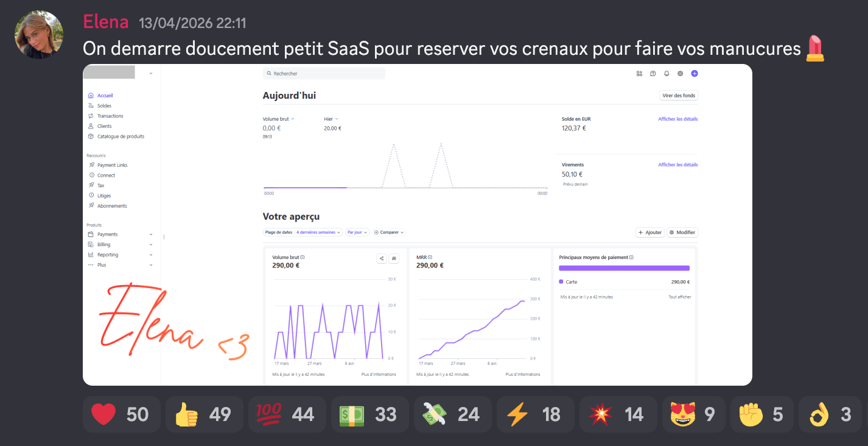The height and width of the screenshot is (446, 868).
Task: Click the info icon next to MRR
Action: (x=432, y=257)
